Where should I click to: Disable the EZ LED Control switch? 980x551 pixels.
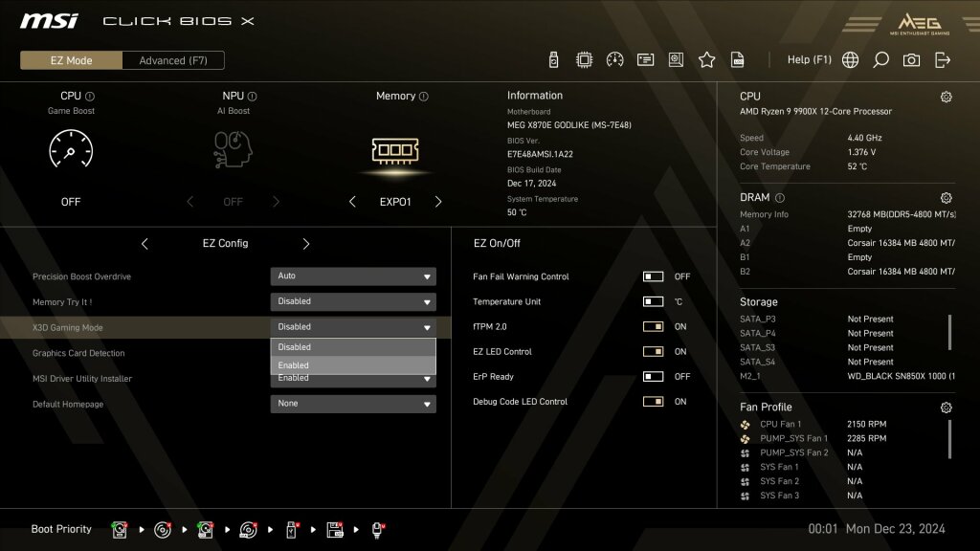click(x=653, y=351)
